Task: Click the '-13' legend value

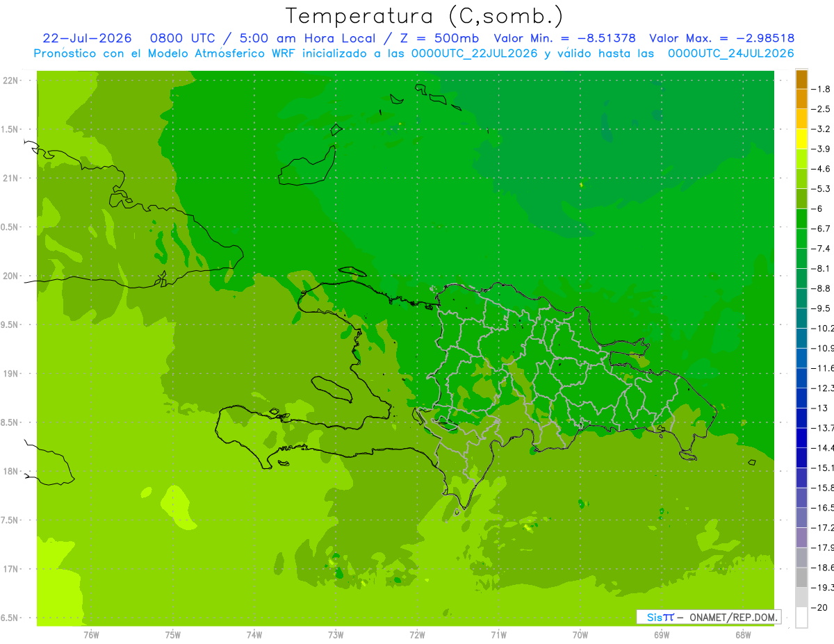Action: pyautogui.click(x=819, y=408)
